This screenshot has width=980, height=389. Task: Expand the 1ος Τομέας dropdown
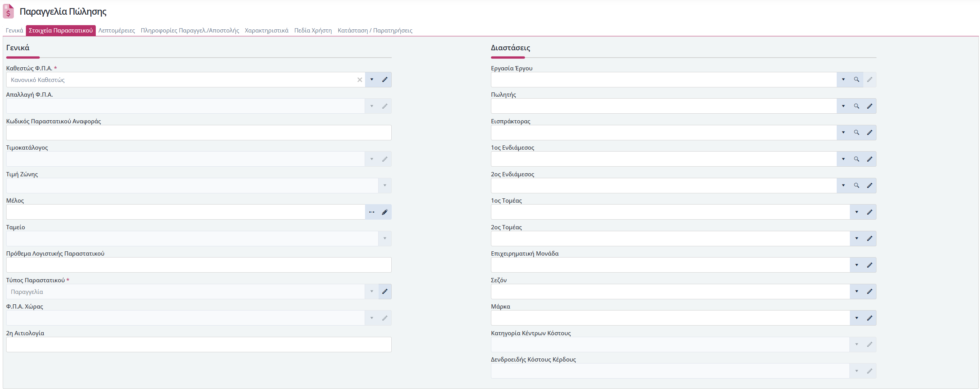point(856,212)
